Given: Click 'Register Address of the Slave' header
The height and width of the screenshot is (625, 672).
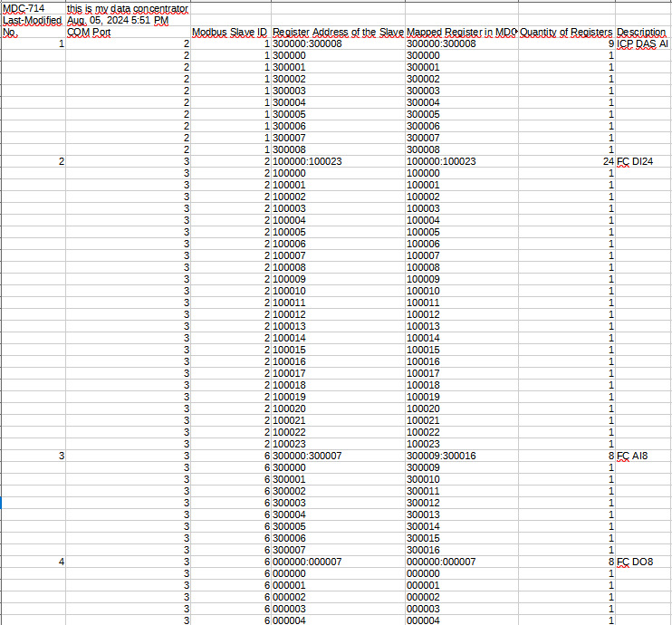Looking at the screenshot, I should 338,32.
